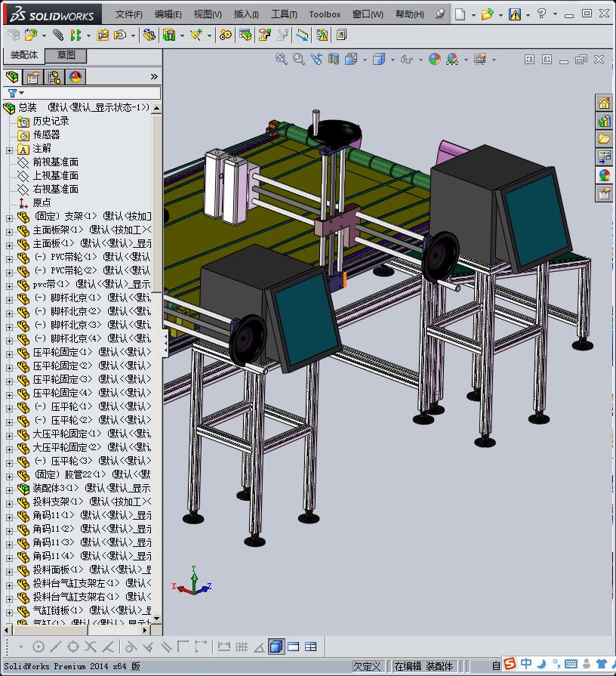Select the DisplayManager tab
This screenshot has width=616, height=676.
point(75,77)
